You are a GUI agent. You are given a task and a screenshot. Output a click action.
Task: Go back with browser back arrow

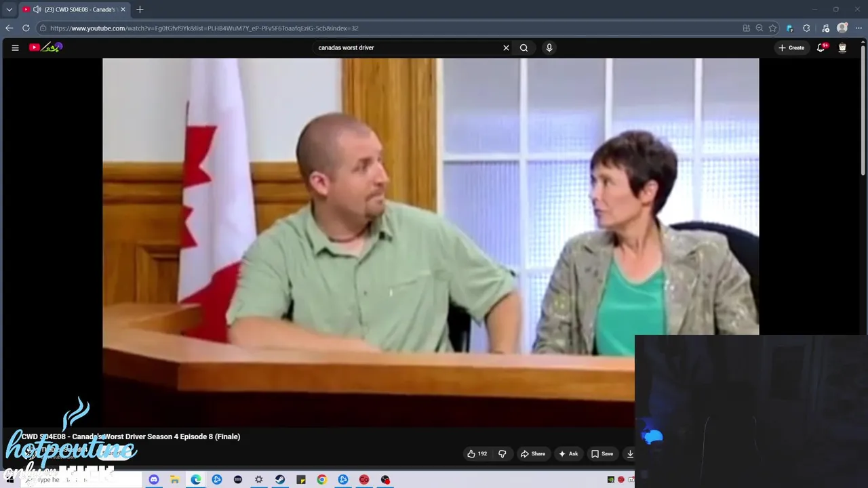click(x=9, y=28)
